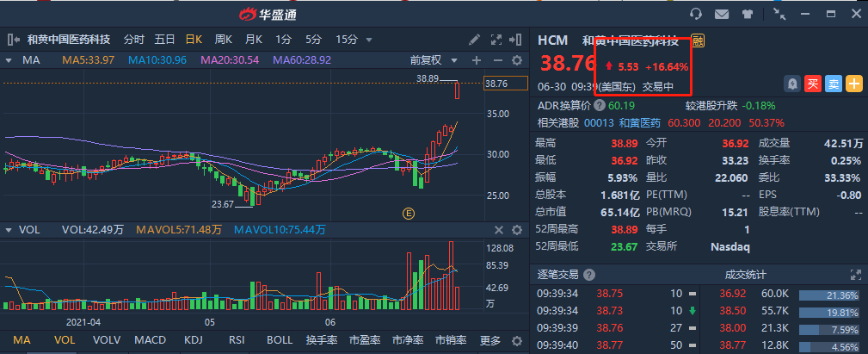Viewport: 868px width, 354px height.
Task: Toggle the VOL indicator in bottom bar
Action: pyautogui.click(x=65, y=341)
